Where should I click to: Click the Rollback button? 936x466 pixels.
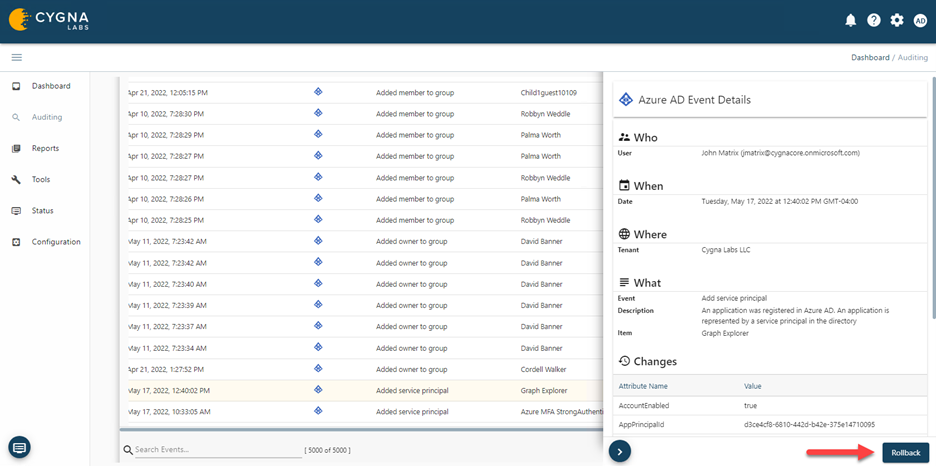point(905,453)
